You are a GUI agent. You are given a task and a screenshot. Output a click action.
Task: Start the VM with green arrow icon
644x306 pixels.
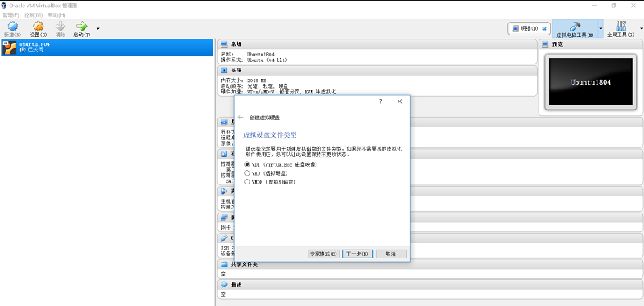coord(82,27)
